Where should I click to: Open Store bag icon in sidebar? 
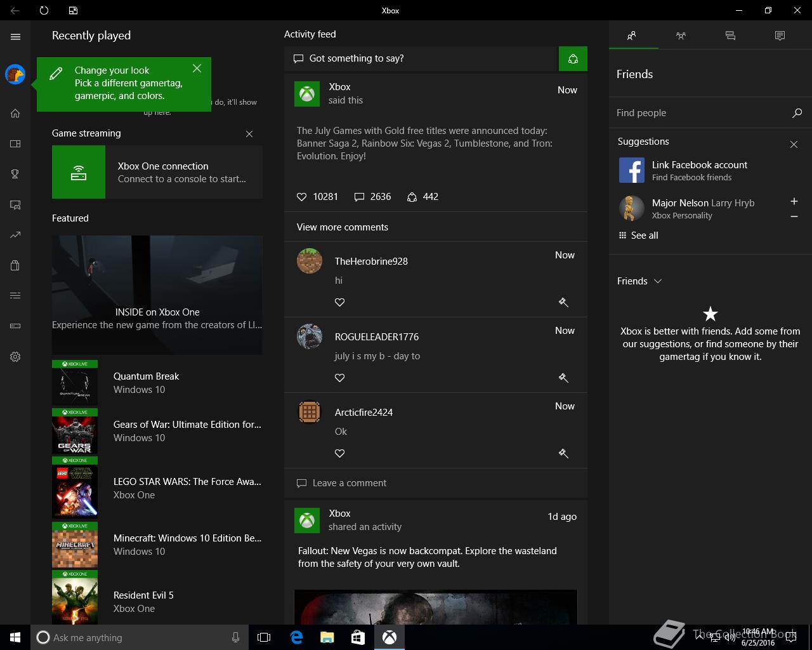pyautogui.click(x=15, y=265)
